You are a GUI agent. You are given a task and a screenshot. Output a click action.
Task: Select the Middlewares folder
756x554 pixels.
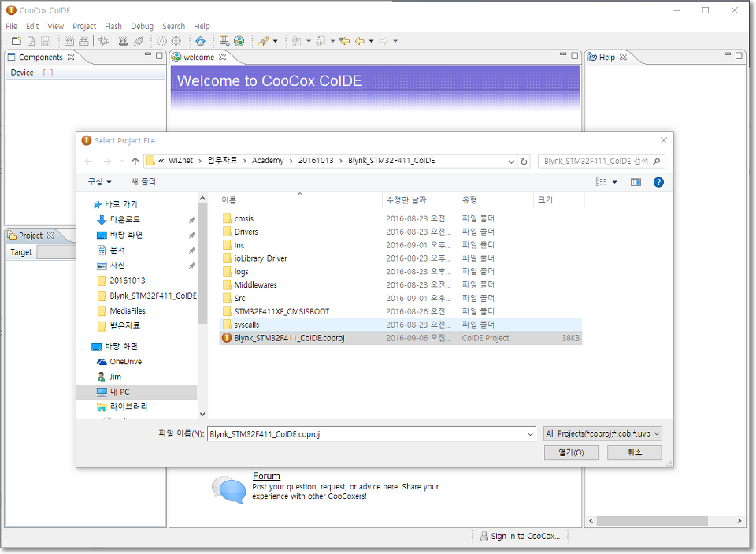(401, 285)
